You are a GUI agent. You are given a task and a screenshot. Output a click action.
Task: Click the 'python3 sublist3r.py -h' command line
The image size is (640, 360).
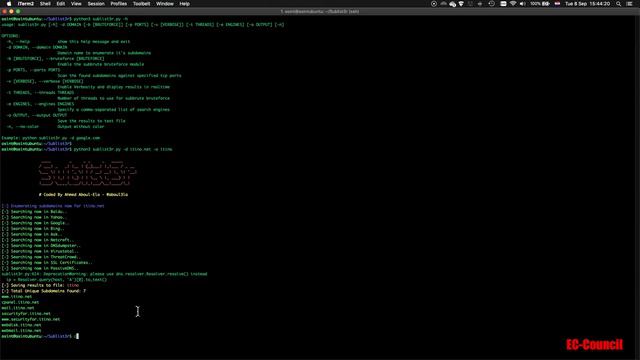(x=64, y=19)
